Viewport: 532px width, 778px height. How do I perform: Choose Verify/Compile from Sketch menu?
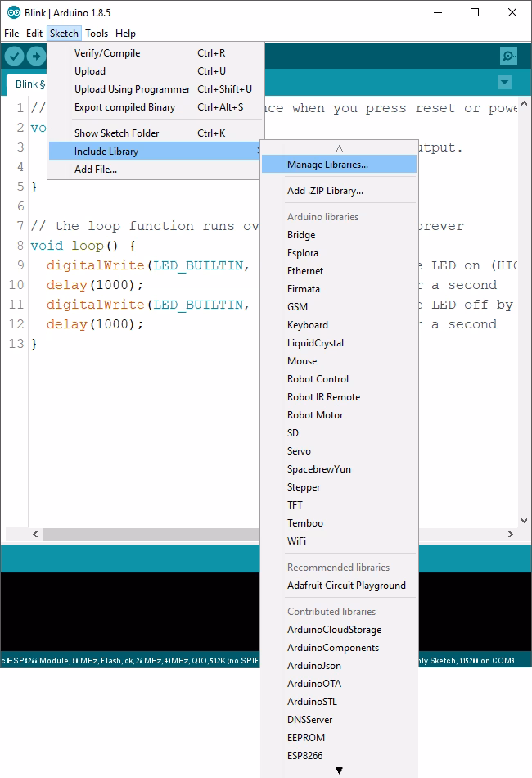156,53
